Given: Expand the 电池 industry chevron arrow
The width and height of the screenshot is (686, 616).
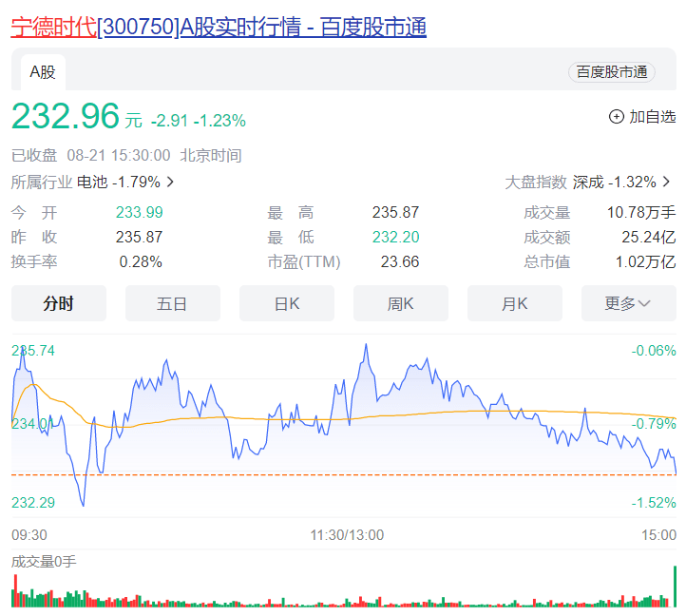Looking at the screenshot, I should click(x=170, y=182).
